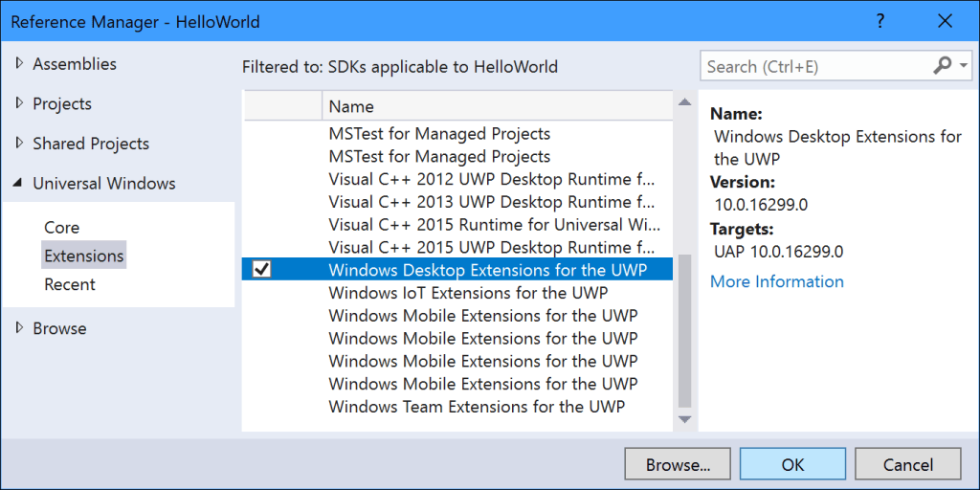The image size is (980, 490).
Task: Expand the Browse category
Action: 19,328
